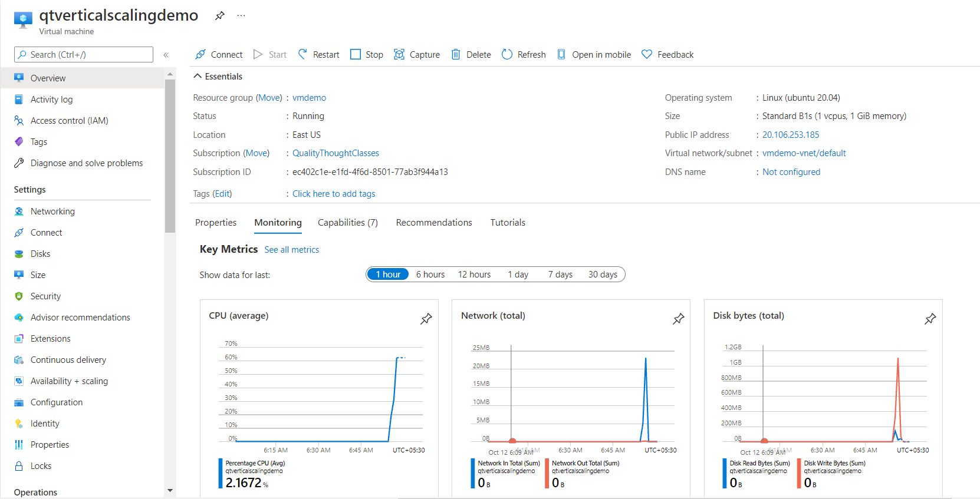Open the public IP address 20.106.253.185
Screen dimensions: 980x499
click(x=791, y=135)
